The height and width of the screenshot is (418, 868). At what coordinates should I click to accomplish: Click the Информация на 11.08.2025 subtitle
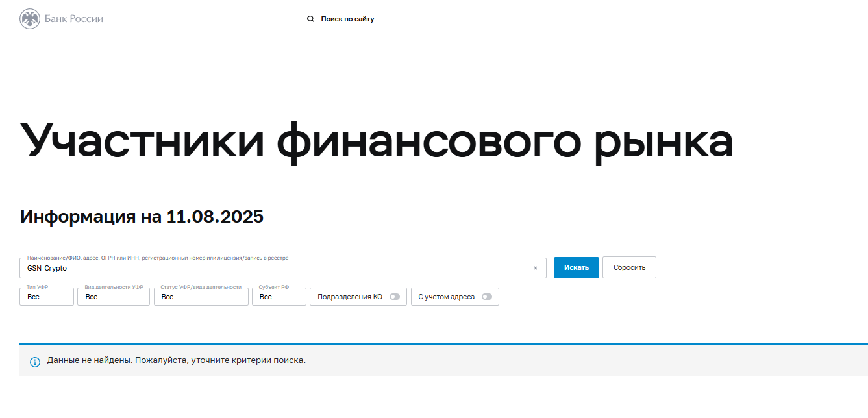[142, 217]
